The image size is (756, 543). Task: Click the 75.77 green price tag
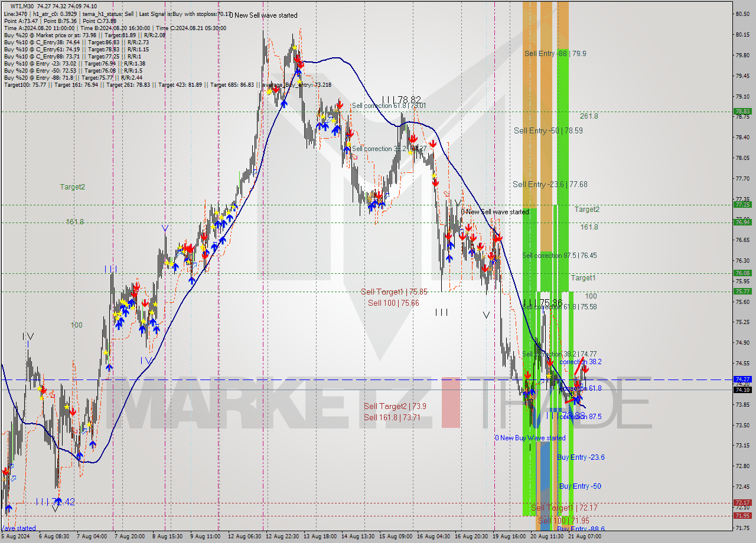point(742,291)
